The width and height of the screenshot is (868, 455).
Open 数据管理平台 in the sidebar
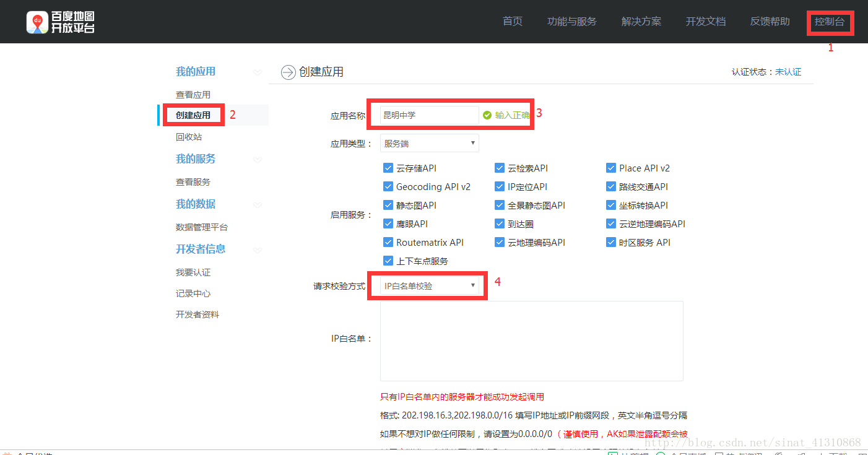[x=202, y=227]
